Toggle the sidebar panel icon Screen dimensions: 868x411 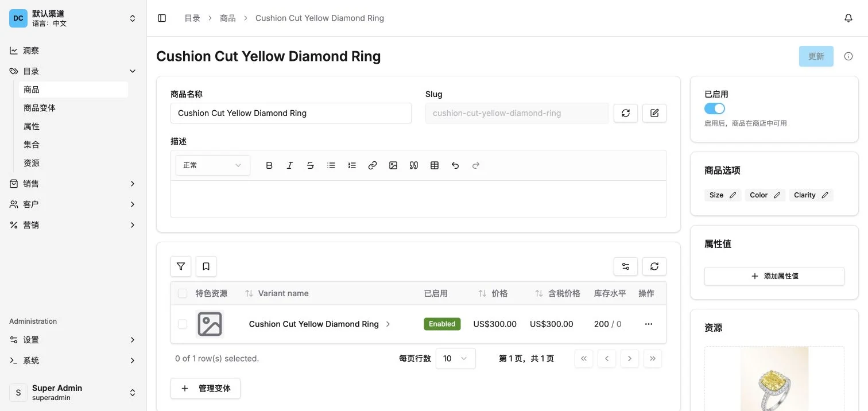tap(162, 18)
